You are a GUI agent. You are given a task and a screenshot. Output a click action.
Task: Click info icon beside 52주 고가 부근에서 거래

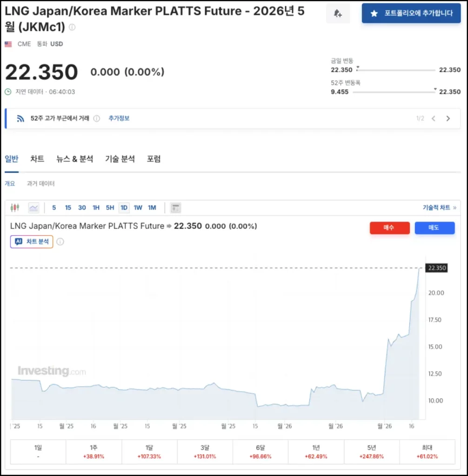[96, 119]
